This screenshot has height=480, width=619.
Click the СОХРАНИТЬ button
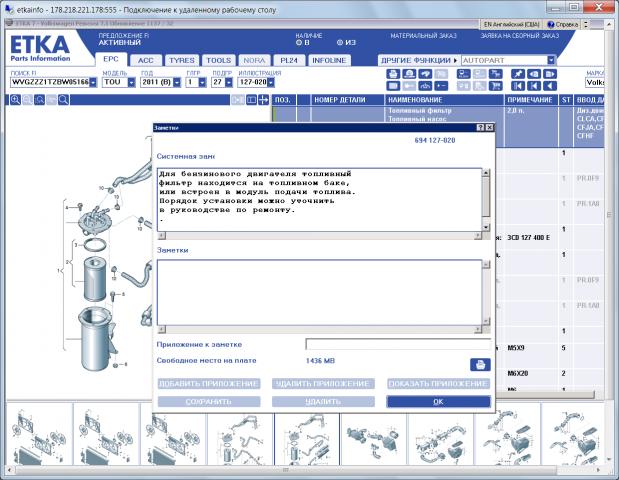pyautogui.click(x=209, y=401)
